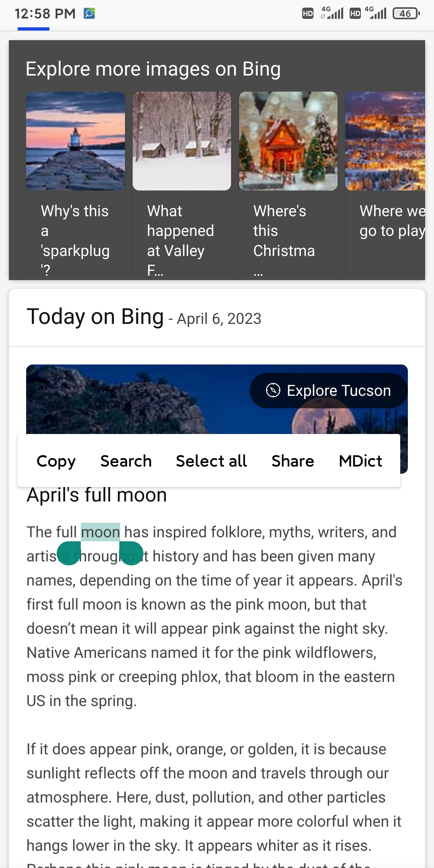
Task: Open the Explore Tucson button
Action: 328,391
